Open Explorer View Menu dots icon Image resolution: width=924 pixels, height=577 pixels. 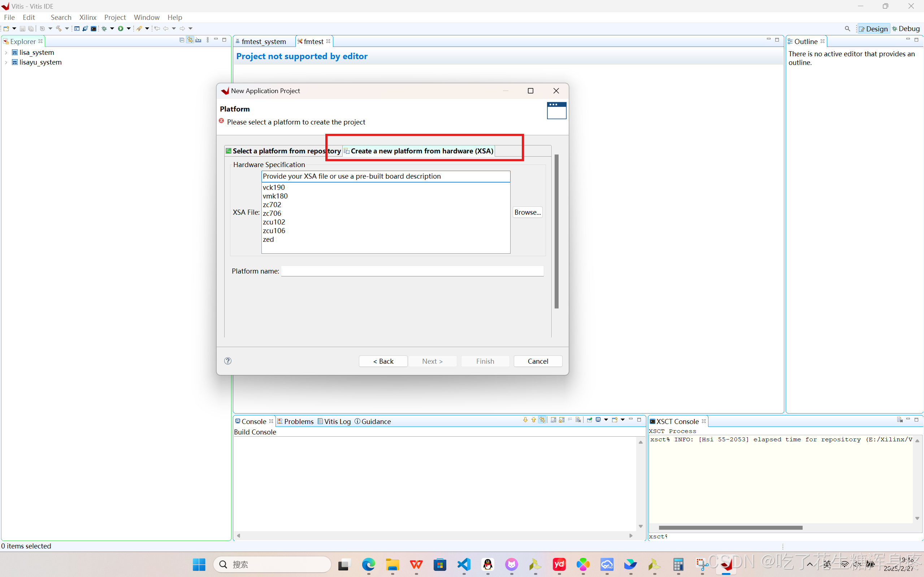point(208,40)
